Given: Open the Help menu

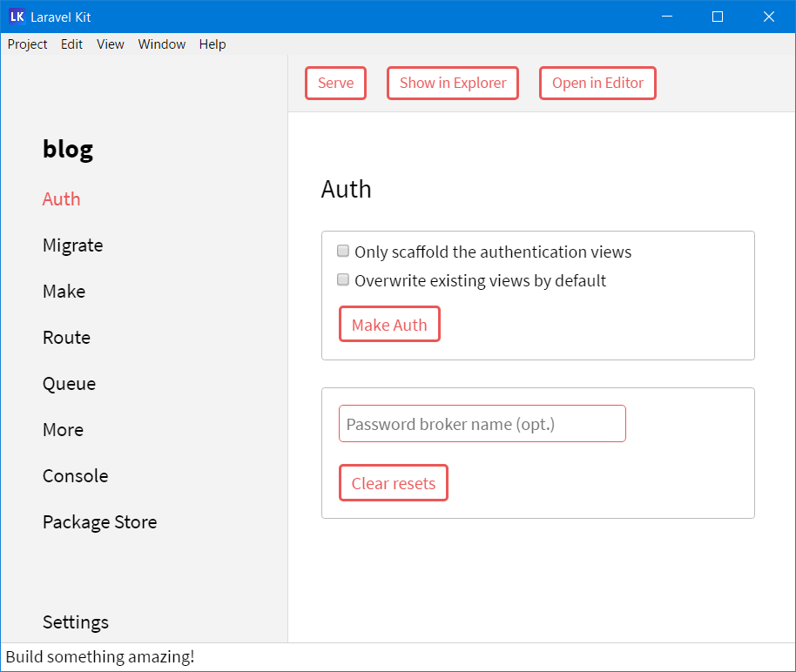Looking at the screenshot, I should coord(212,44).
